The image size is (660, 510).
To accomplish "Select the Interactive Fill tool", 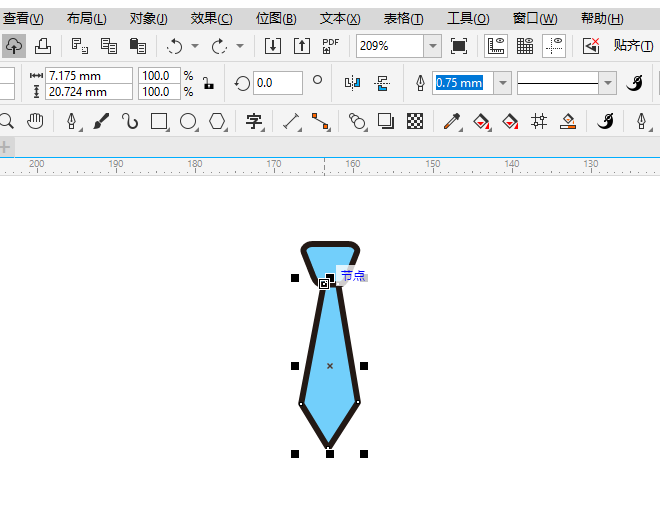I will (481, 122).
